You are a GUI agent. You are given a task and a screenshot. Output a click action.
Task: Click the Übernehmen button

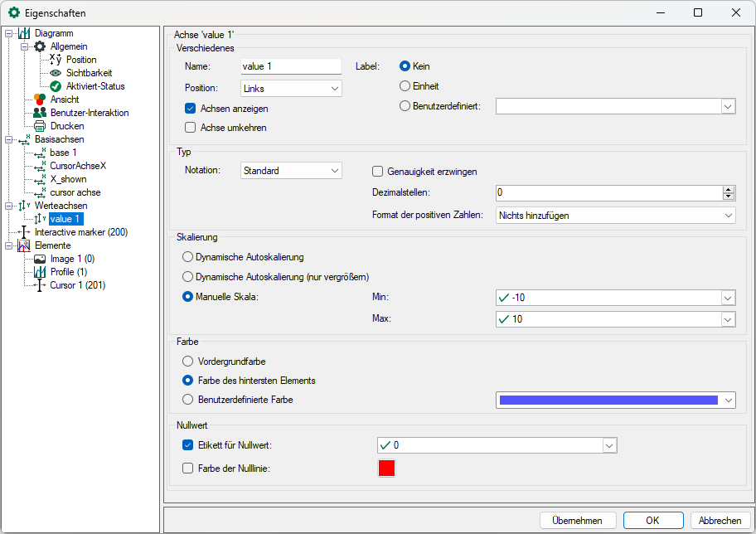pos(578,521)
